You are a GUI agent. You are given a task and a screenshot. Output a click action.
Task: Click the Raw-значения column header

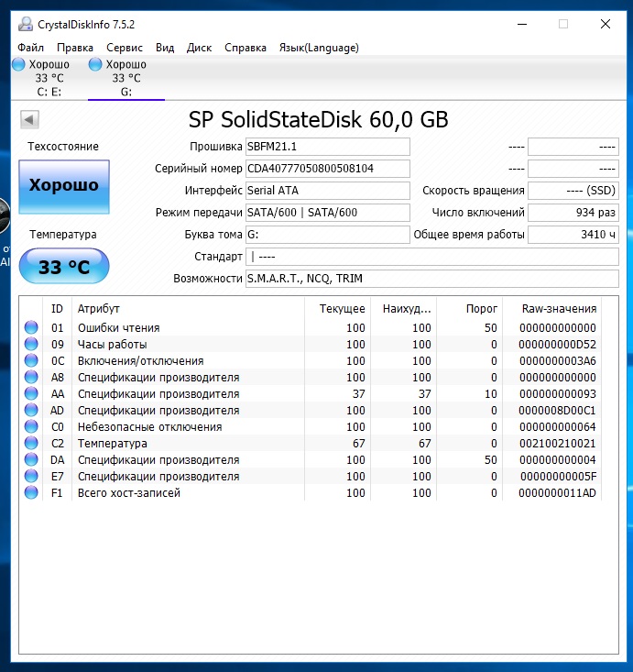point(558,309)
